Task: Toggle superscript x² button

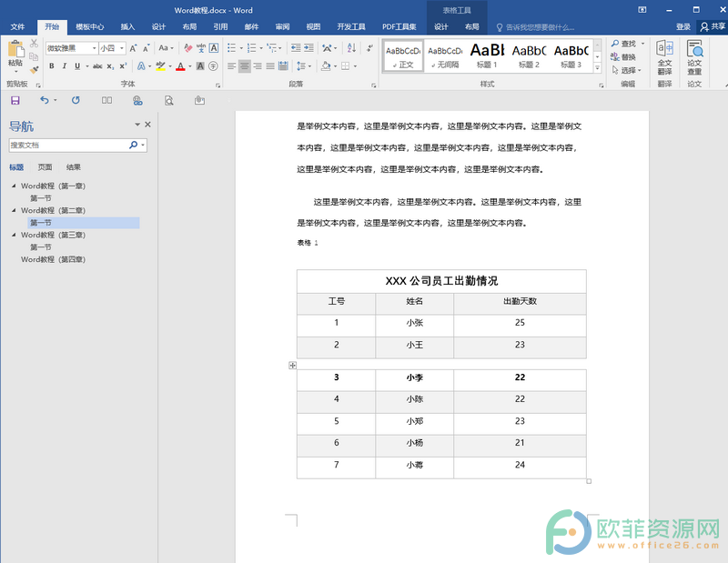Action: pyautogui.click(x=123, y=66)
